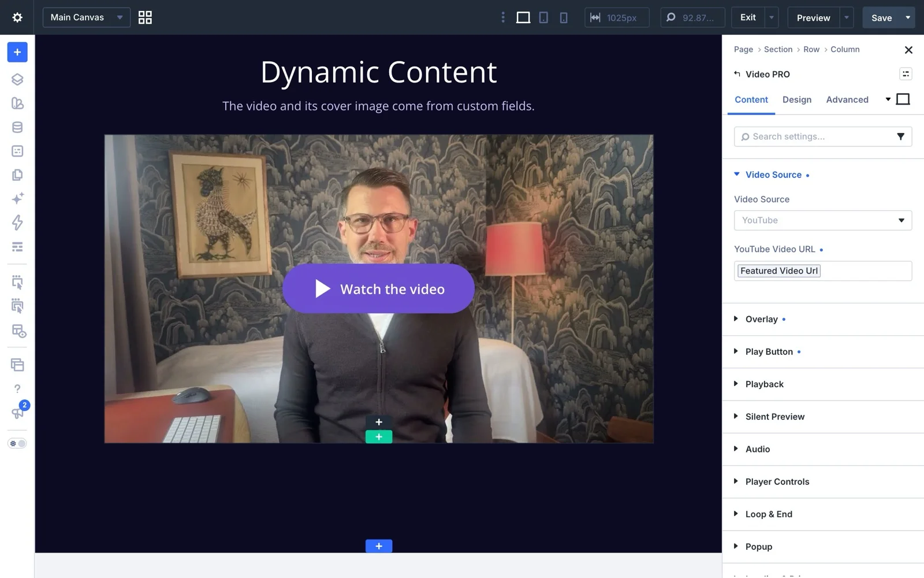
Task: Open the filter funnel in search settings
Action: (900, 136)
